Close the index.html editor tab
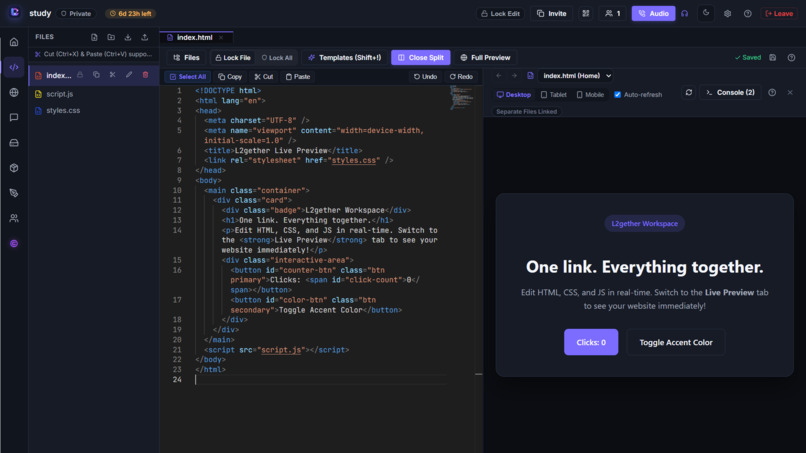The height and width of the screenshot is (453, 806). [x=221, y=38]
